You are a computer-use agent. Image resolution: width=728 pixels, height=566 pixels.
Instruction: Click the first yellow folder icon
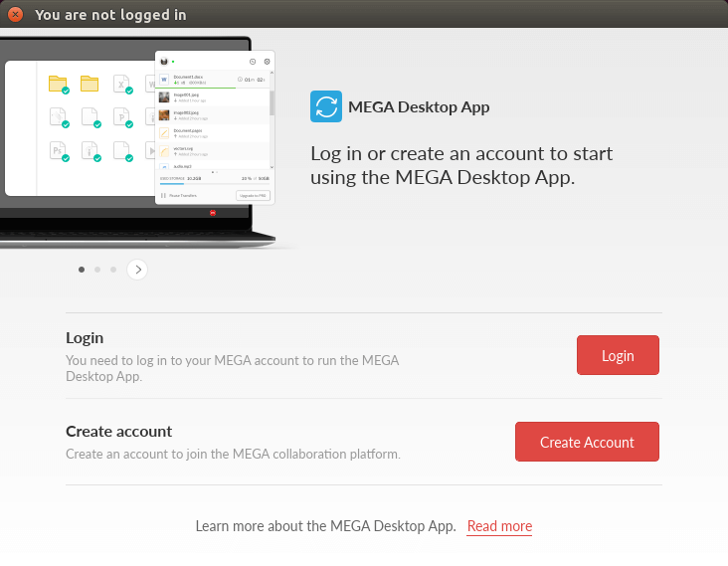click(58, 84)
